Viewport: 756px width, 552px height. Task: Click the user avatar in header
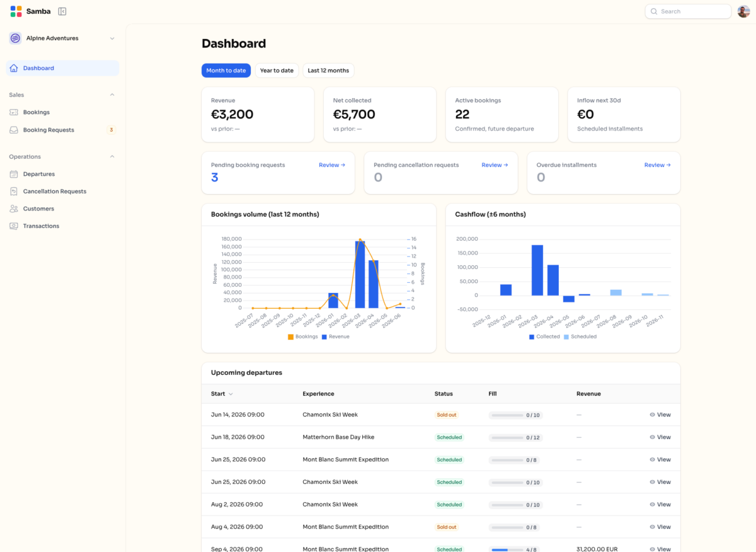[x=743, y=11]
